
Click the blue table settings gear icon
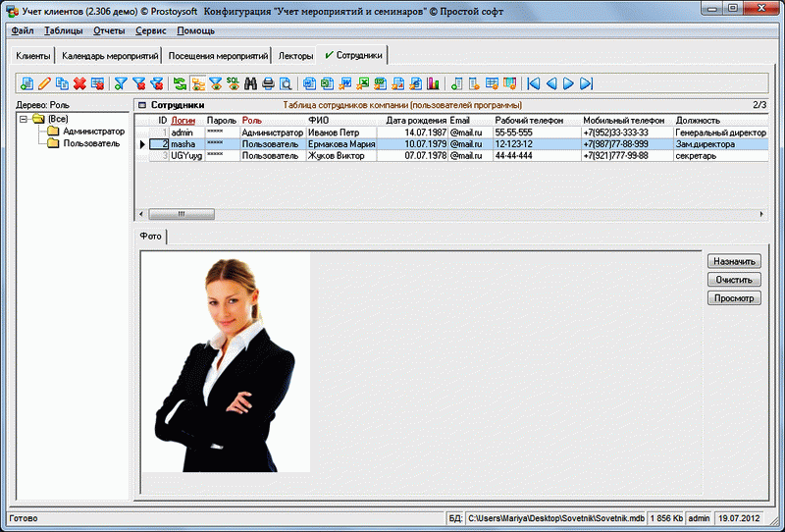click(x=493, y=83)
